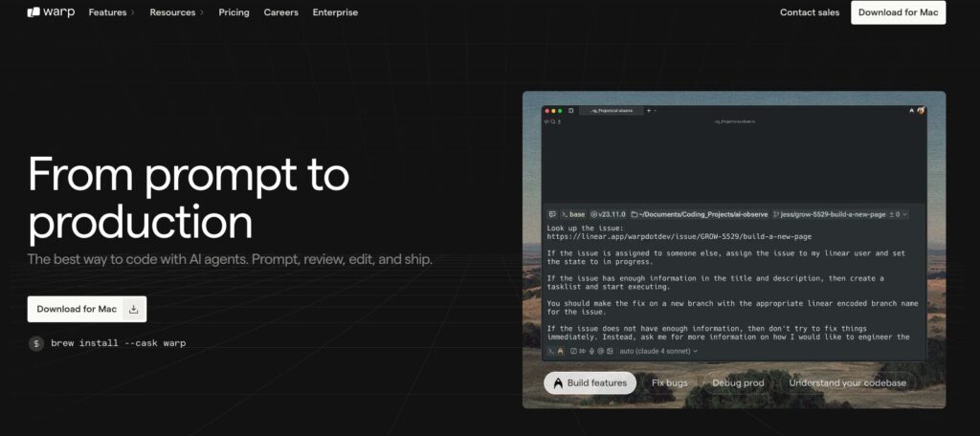
Task: Select the ai-observe terminal tab
Action: point(612,111)
